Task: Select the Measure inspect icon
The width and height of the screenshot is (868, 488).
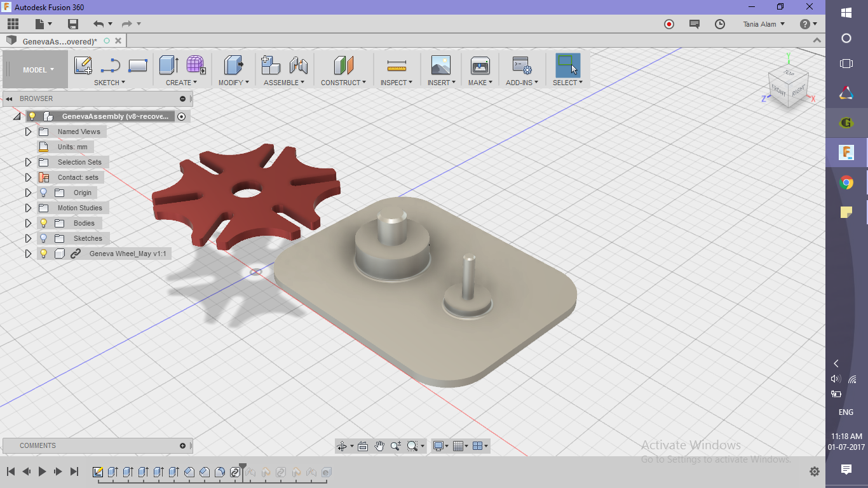Action: coord(397,65)
